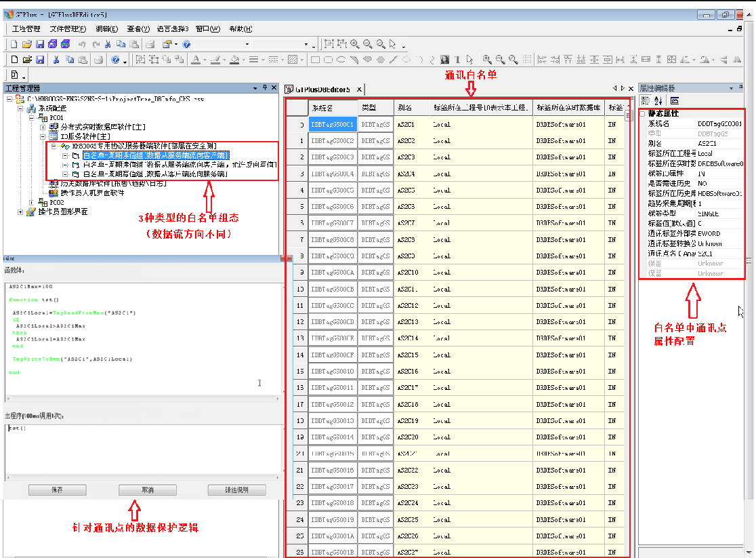
Task: Expand the 操作员图形界面 tree node
Action: (x=21, y=212)
